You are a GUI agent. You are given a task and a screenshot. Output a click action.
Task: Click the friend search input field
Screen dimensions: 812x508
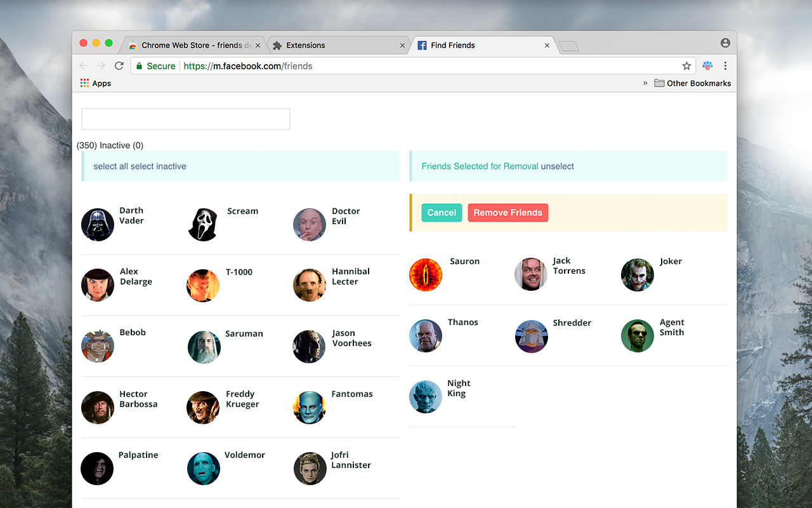click(x=186, y=119)
